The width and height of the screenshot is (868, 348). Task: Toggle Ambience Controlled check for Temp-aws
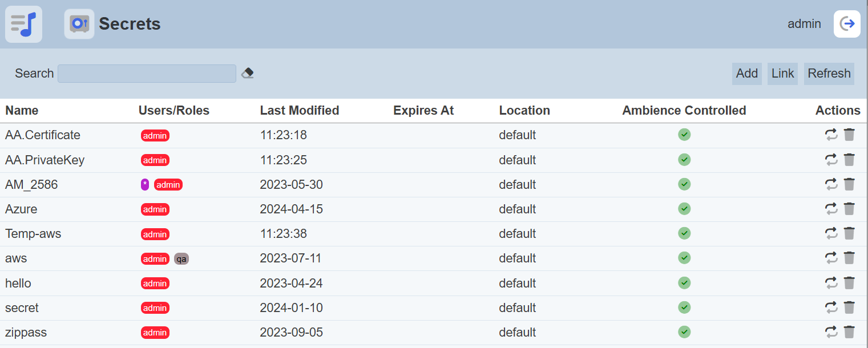(x=684, y=233)
